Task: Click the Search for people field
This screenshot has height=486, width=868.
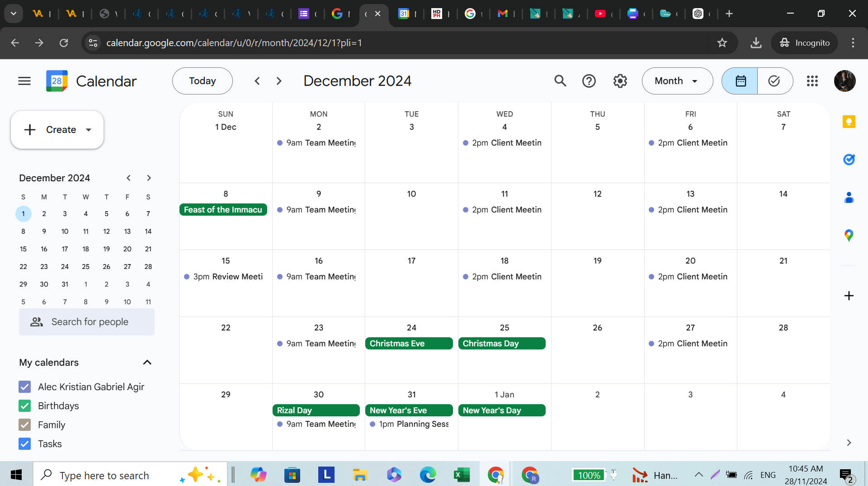Action: [x=87, y=322]
